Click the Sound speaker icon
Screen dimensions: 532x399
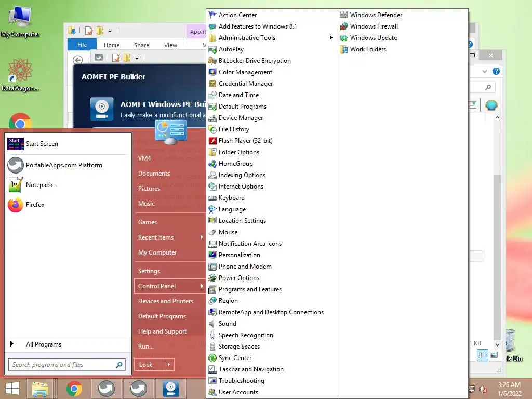[212, 324]
